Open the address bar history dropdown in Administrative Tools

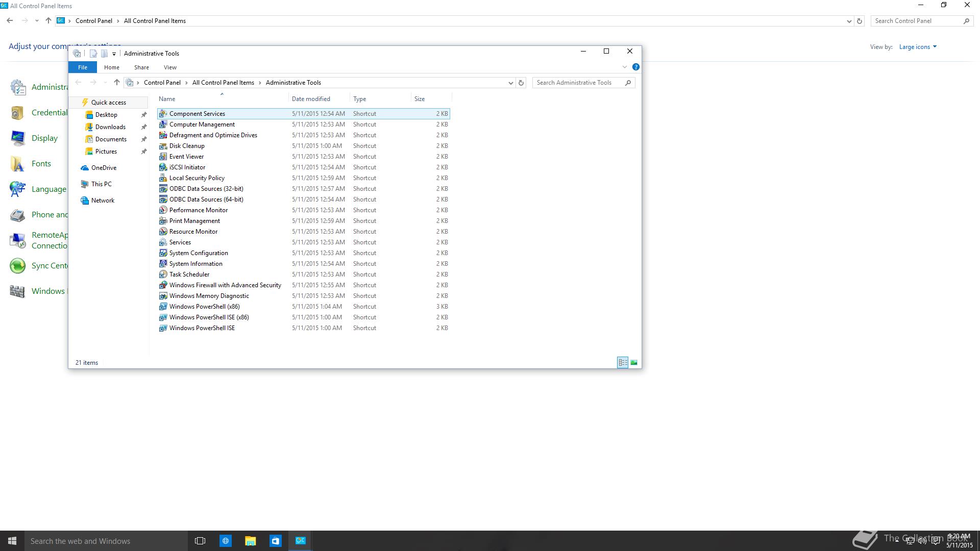click(510, 83)
